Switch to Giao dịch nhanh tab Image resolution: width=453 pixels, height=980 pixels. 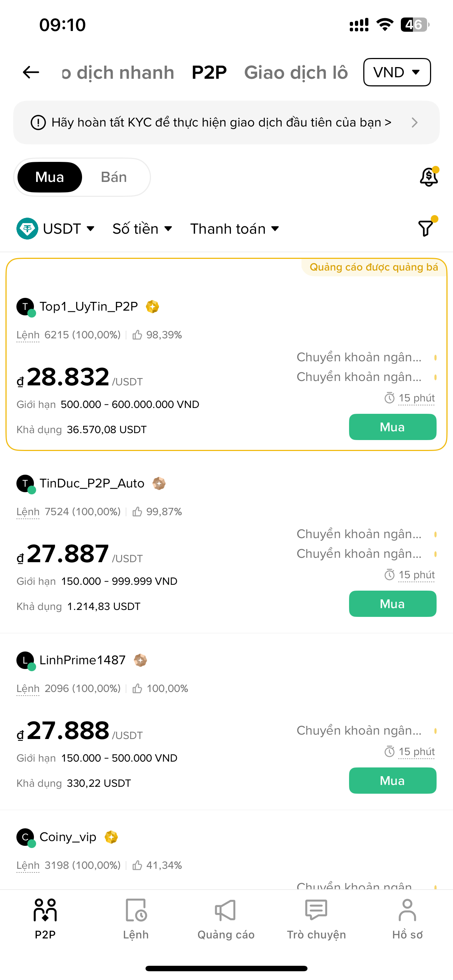[118, 72]
